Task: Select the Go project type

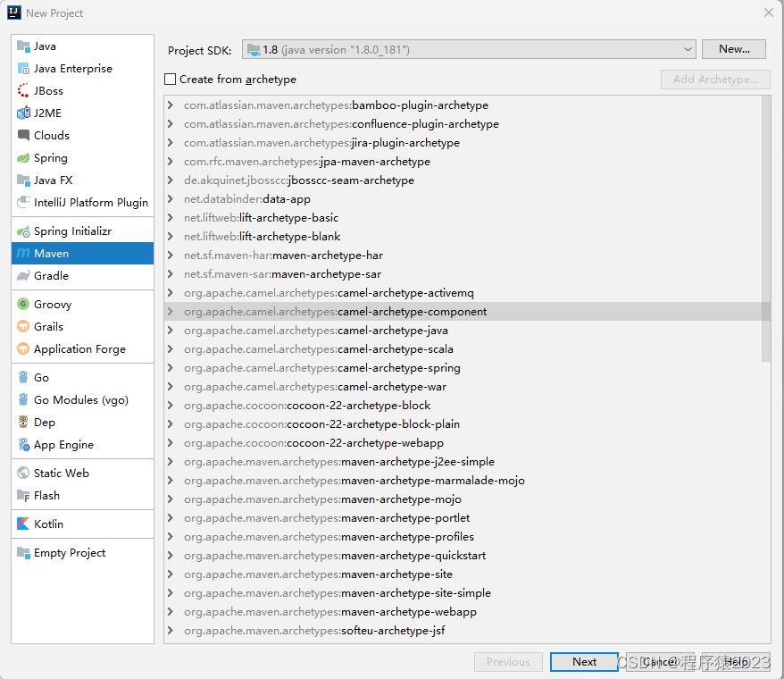Action: (x=39, y=377)
